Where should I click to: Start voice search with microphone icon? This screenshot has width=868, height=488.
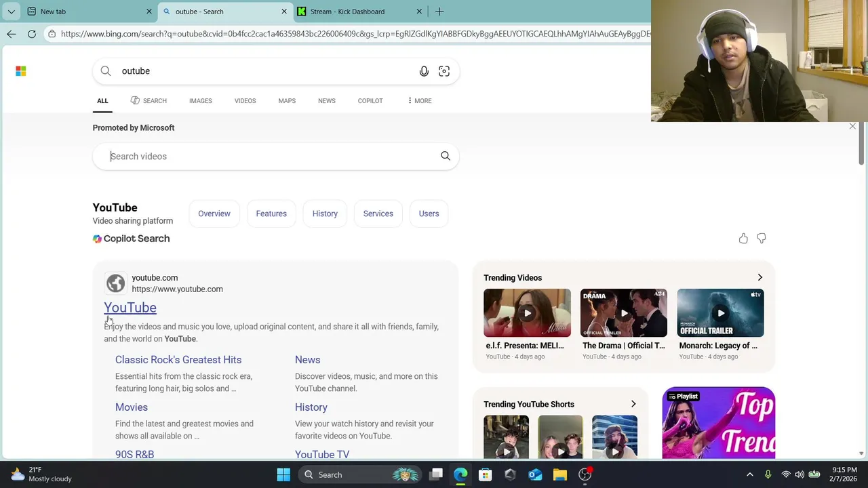click(x=424, y=71)
